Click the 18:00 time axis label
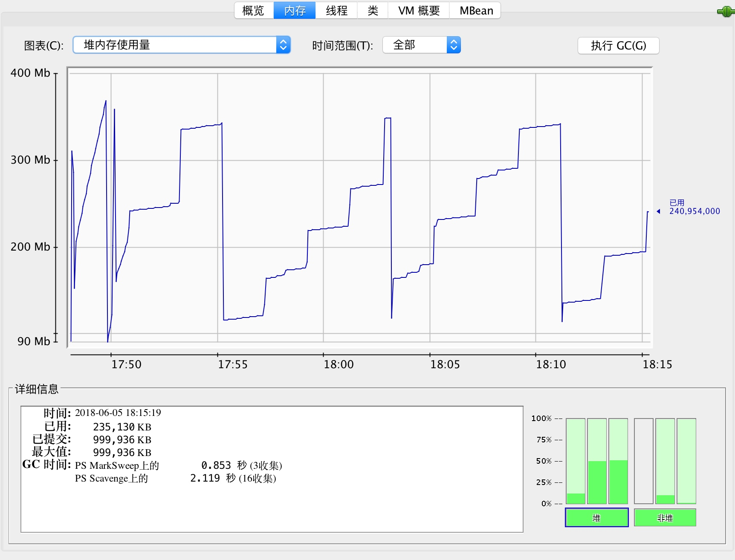This screenshot has height=560, width=735. [x=339, y=364]
